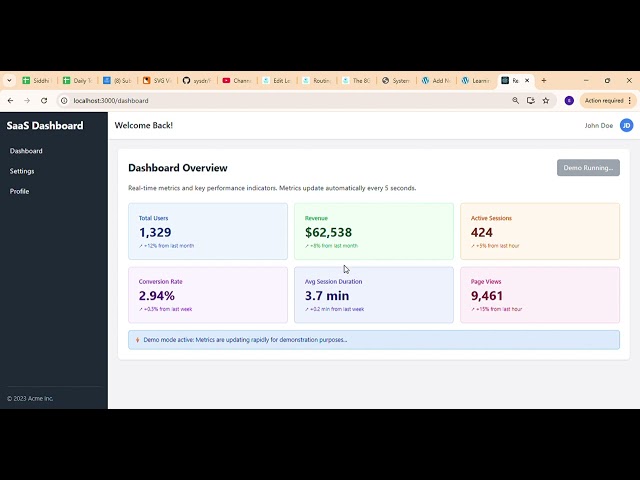This screenshot has height=480, width=640.
Task: Click the demo mode active notice
Action: tap(374, 340)
